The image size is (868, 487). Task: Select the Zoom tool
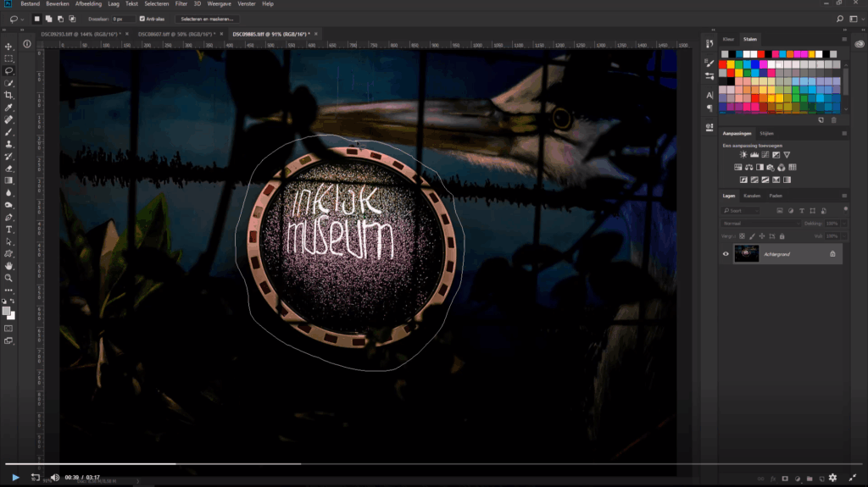tap(8, 278)
